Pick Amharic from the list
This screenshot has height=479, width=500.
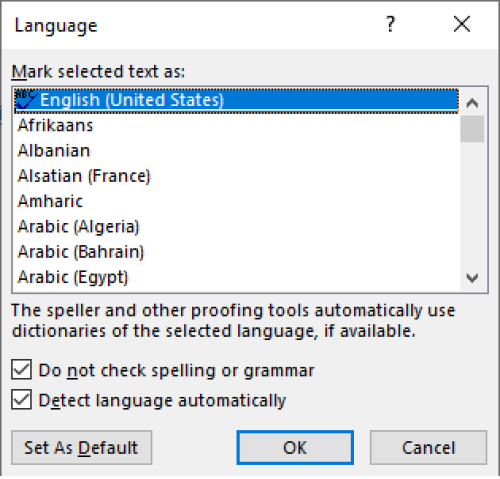pos(50,201)
